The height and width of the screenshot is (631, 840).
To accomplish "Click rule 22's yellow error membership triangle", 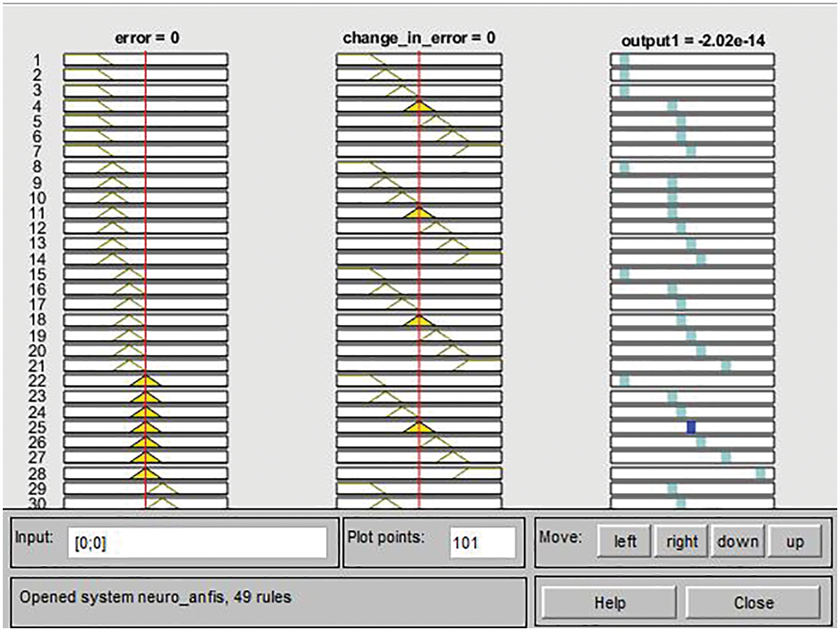I will (x=146, y=381).
